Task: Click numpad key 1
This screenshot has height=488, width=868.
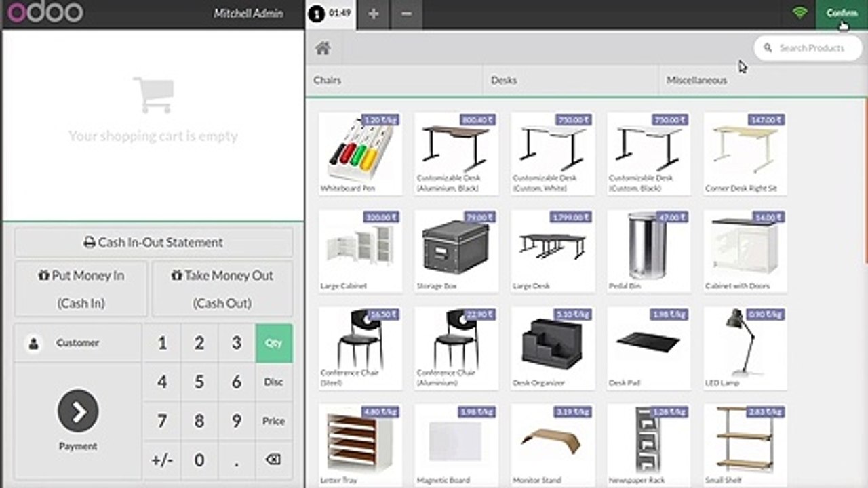Action: [x=162, y=343]
